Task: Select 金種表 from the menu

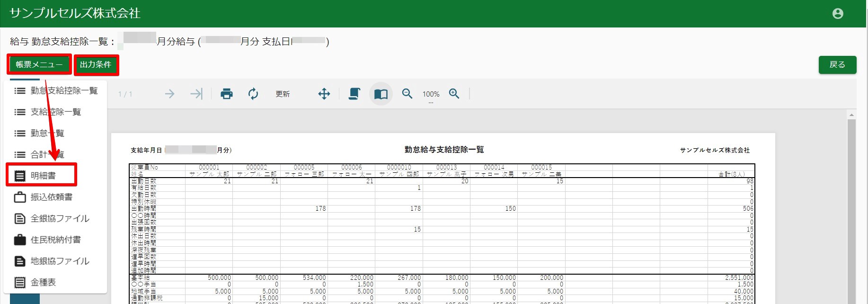Action: (56, 282)
